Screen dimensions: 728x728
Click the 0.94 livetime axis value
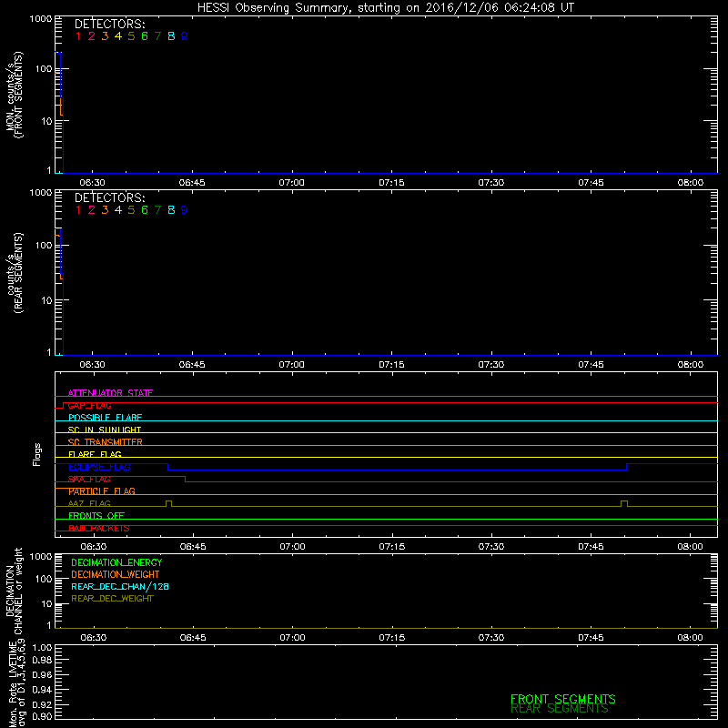(x=42, y=689)
